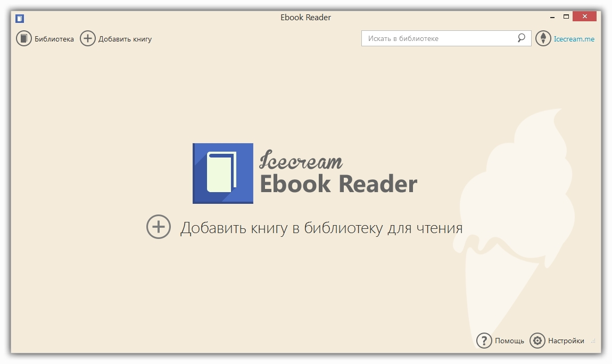Click the large plus circle to add a book

[x=159, y=227]
